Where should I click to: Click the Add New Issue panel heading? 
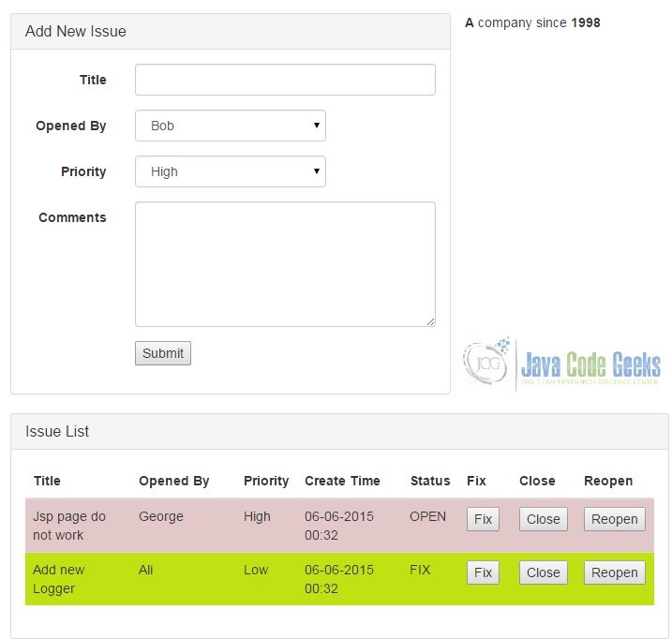tap(231, 31)
